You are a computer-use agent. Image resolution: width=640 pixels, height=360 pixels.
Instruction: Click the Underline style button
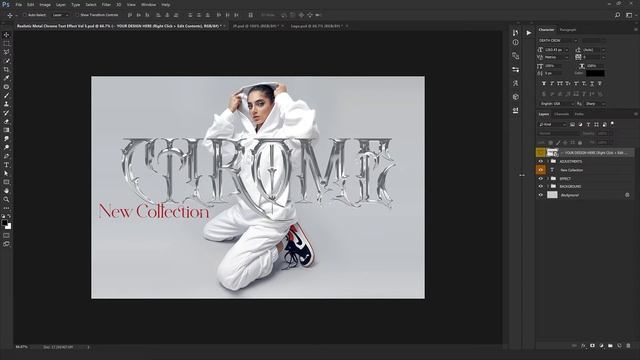(x=592, y=83)
